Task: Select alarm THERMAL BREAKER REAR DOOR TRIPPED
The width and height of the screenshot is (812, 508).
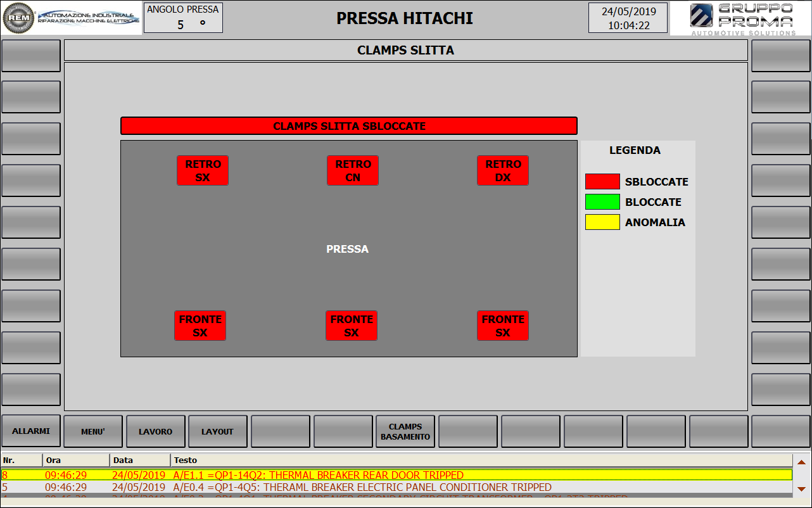Action: [x=396, y=475]
